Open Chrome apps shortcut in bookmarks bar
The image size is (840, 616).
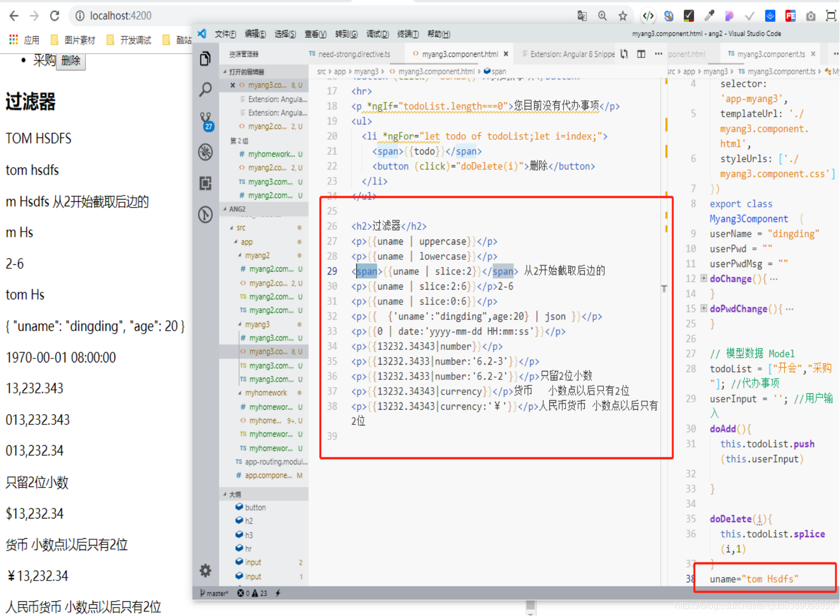(24, 40)
